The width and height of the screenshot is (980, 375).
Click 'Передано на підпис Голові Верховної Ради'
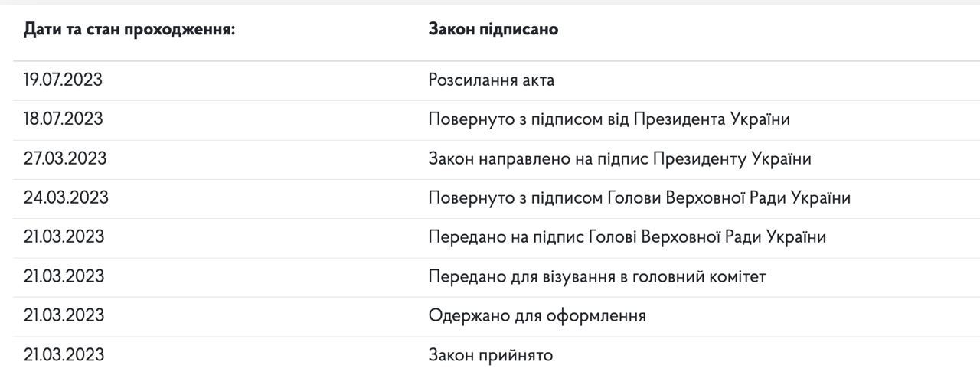(x=627, y=237)
